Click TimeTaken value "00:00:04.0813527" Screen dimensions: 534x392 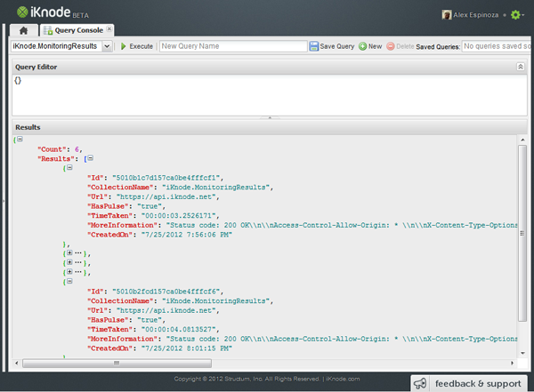(x=179, y=330)
